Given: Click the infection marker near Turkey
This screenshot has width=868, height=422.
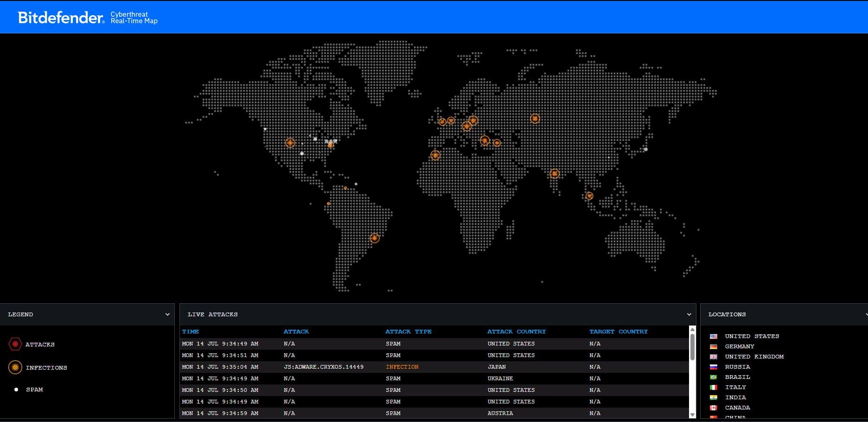Looking at the screenshot, I should coord(485,140).
